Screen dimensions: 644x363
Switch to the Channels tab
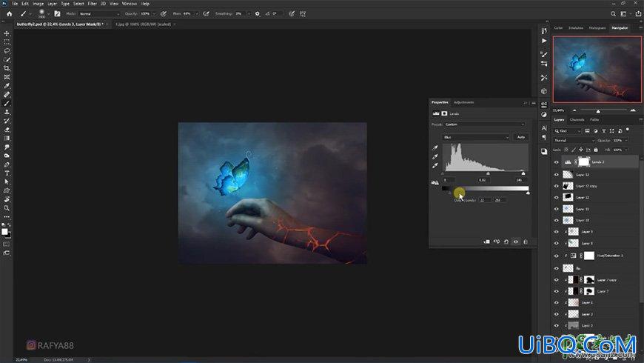click(x=577, y=119)
